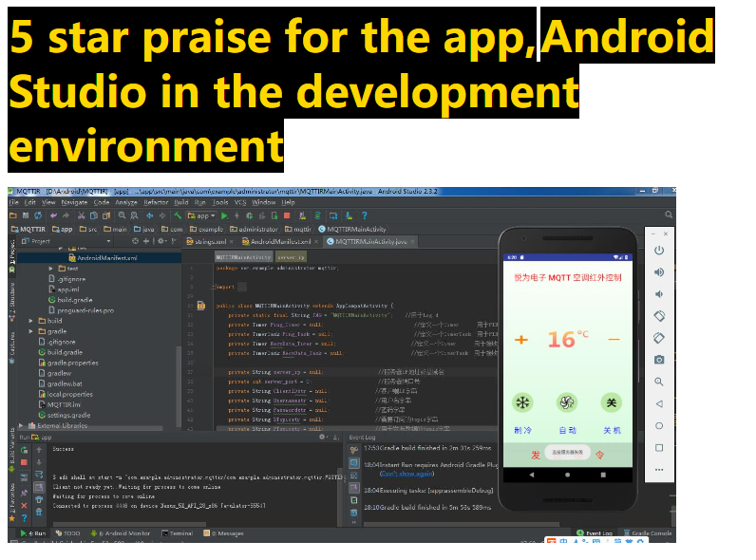Click the Undo arrow in toolbar
The width and height of the screenshot is (756, 560).
pyautogui.click(x=53, y=215)
